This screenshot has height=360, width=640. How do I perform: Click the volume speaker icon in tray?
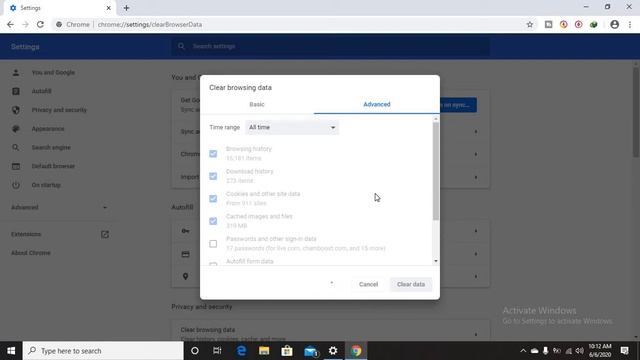tap(580, 351)
